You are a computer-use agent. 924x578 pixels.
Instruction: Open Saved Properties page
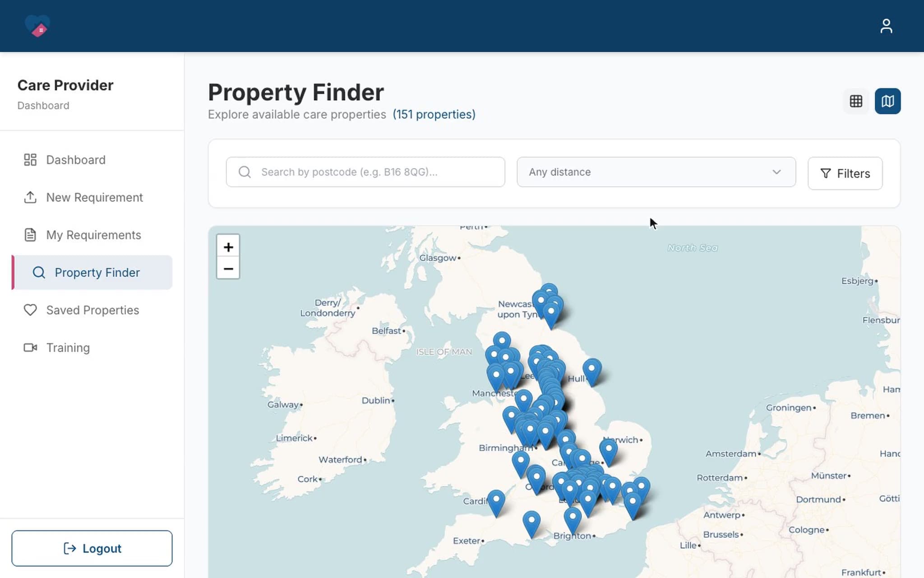point(92,310)
